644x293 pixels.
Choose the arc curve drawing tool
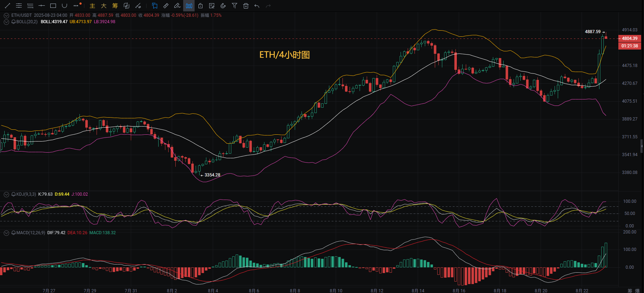tap(65, 6)
